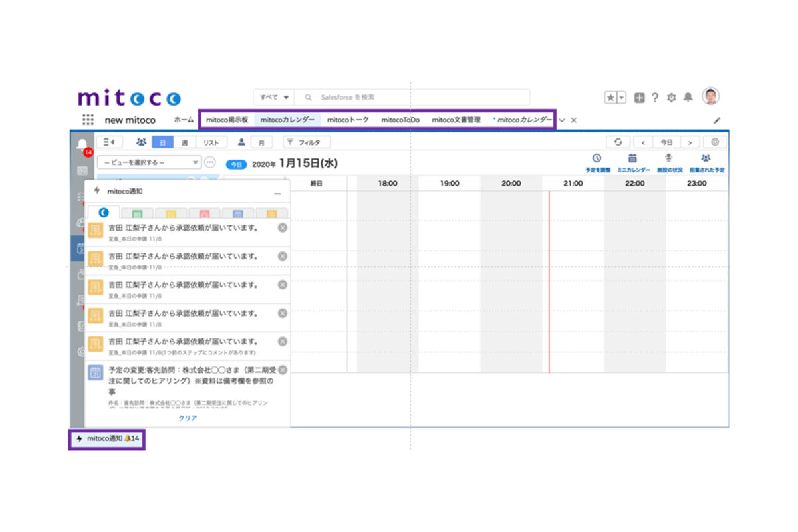Open the approval notice mentioning ステップにコメントがあります

[187, 346]
